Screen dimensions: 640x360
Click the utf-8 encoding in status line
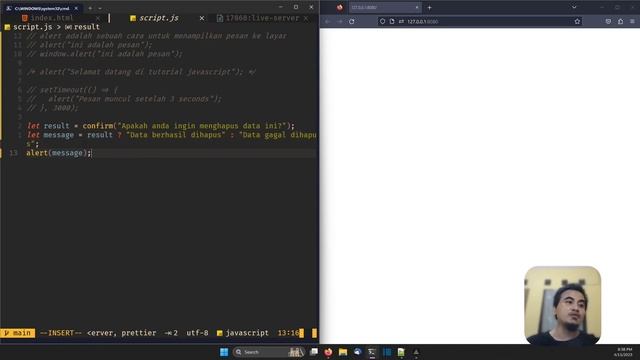pos(197,333)
